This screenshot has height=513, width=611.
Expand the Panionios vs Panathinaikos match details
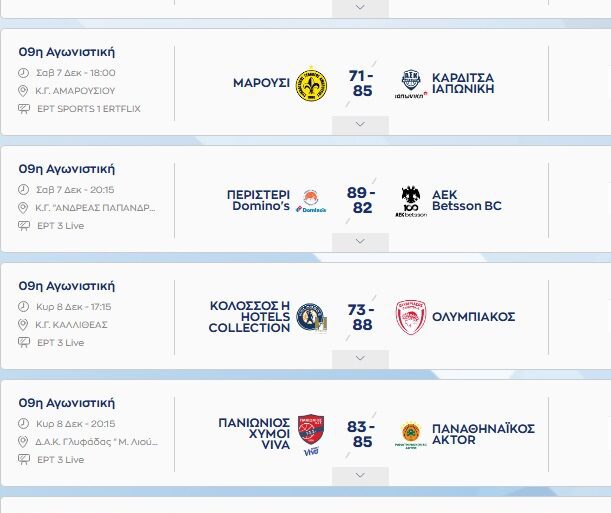click(360, 475)
